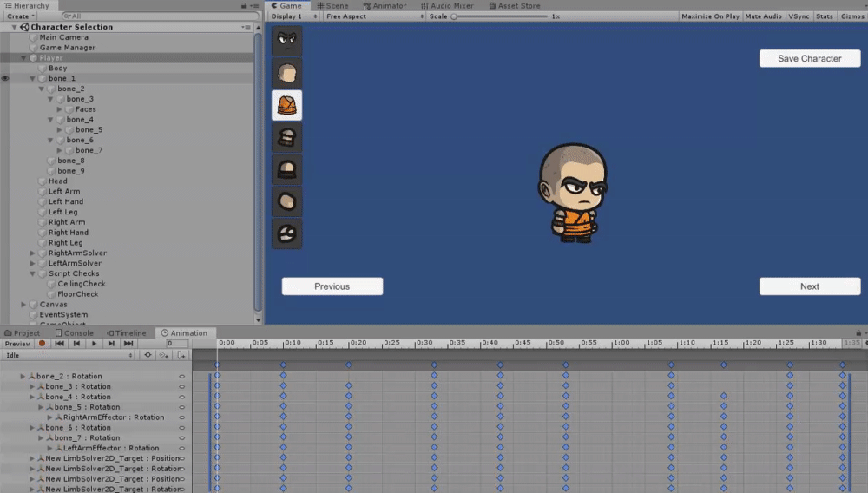Image resolution: width=868 pixels, height=493 pixels.
Task: Click the Save Character button
Action: (810, 59)
